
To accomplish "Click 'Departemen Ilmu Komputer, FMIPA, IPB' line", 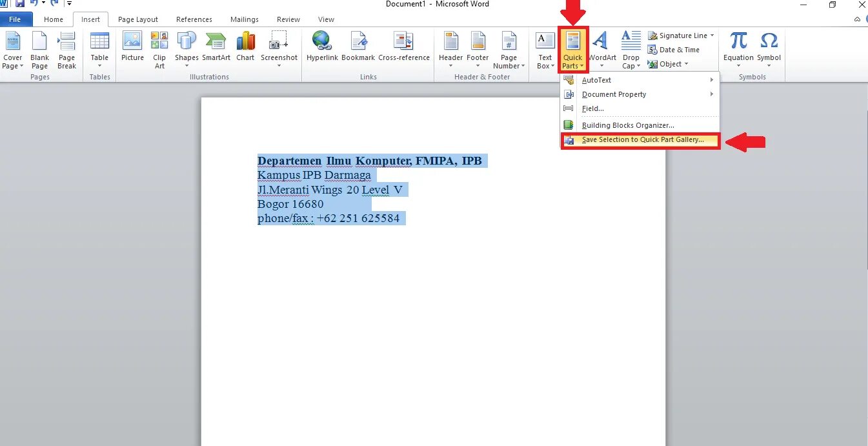I will [370, 161].
